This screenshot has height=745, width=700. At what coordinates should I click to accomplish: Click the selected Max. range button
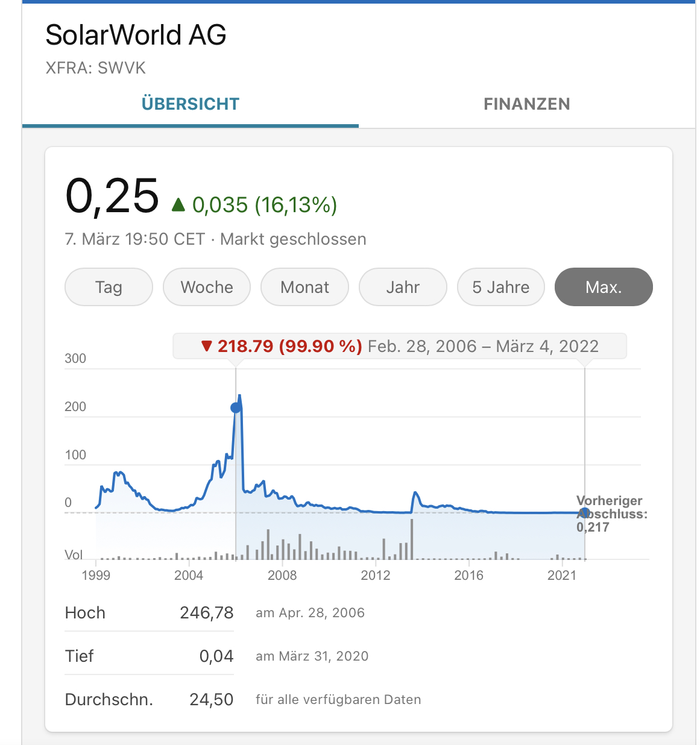coord(604,287)
